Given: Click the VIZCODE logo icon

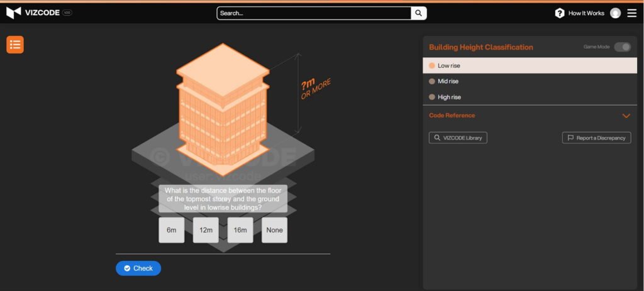Looking at the screenshot, I should [14, 13].
